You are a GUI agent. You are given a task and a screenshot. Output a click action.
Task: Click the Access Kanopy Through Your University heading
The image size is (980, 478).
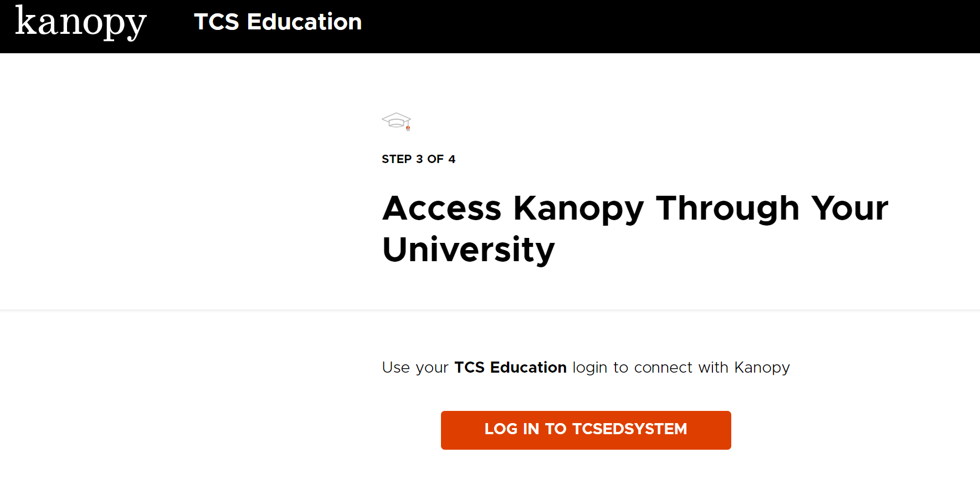pos(635,229)
